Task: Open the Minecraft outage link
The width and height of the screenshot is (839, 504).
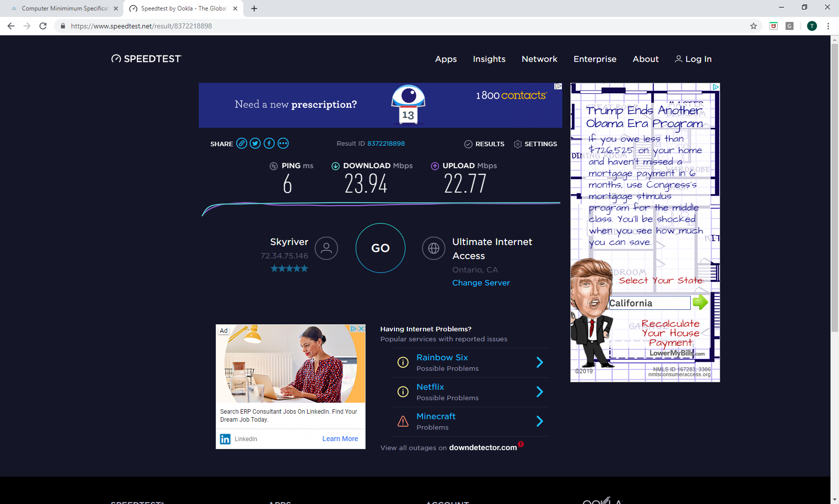Action: [436, 416]
